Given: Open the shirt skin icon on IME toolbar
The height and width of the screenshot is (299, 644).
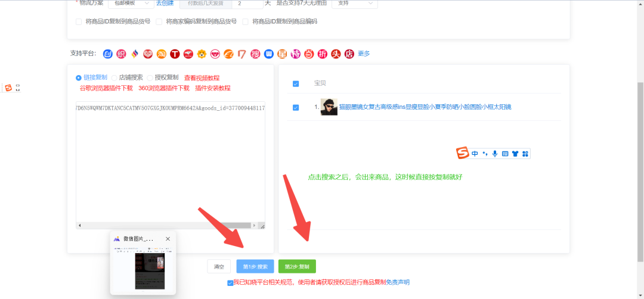Looking at the screenshot, I should coord(515,154).
